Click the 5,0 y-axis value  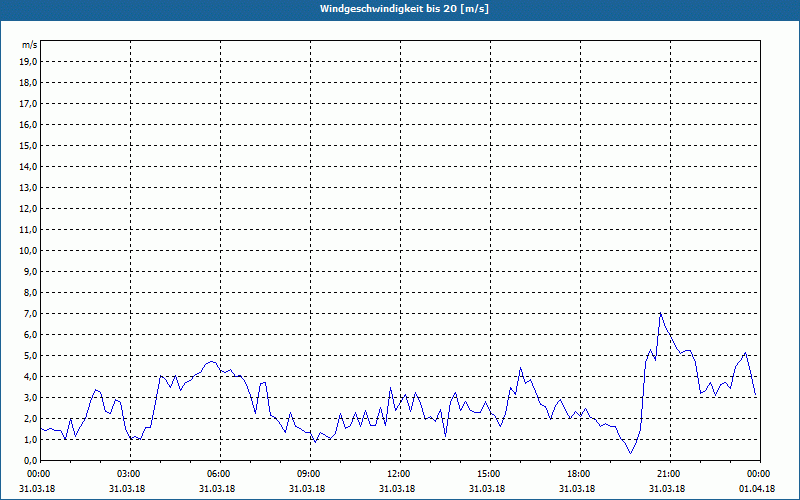click(x=30, y=356)
